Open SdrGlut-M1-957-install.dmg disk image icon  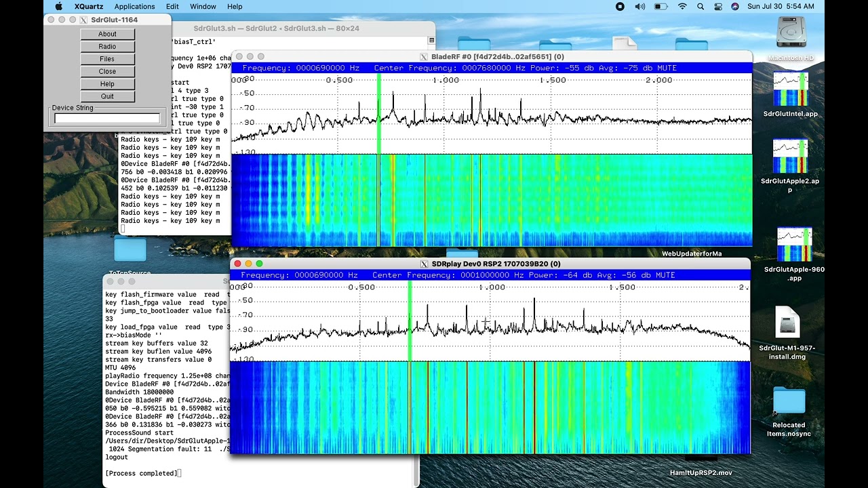(x=787, y=323)
